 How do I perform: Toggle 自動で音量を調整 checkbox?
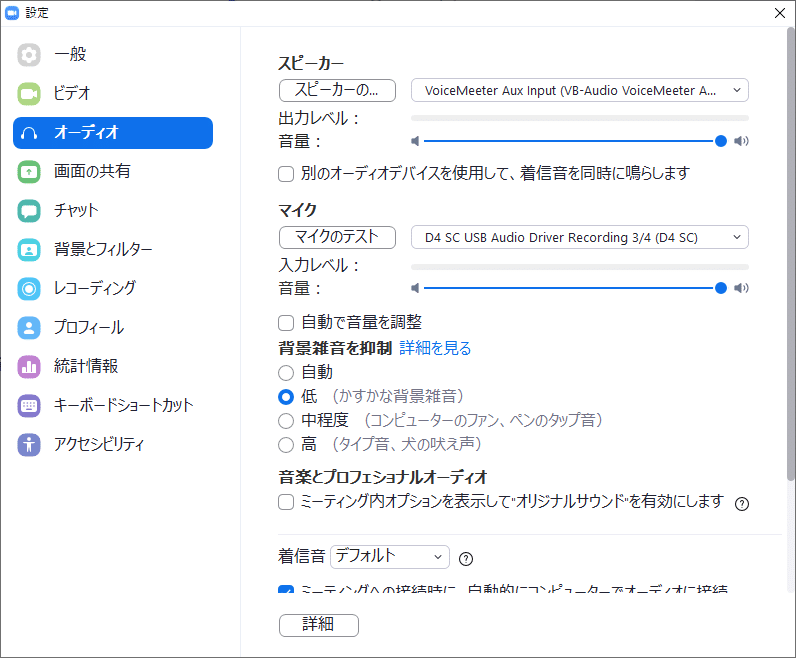point(286,323)
